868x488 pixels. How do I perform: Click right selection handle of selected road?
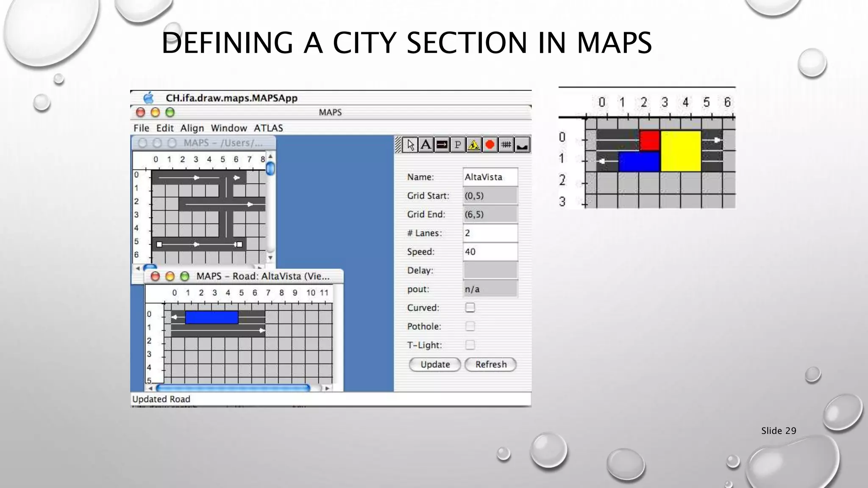coord(239,244)
